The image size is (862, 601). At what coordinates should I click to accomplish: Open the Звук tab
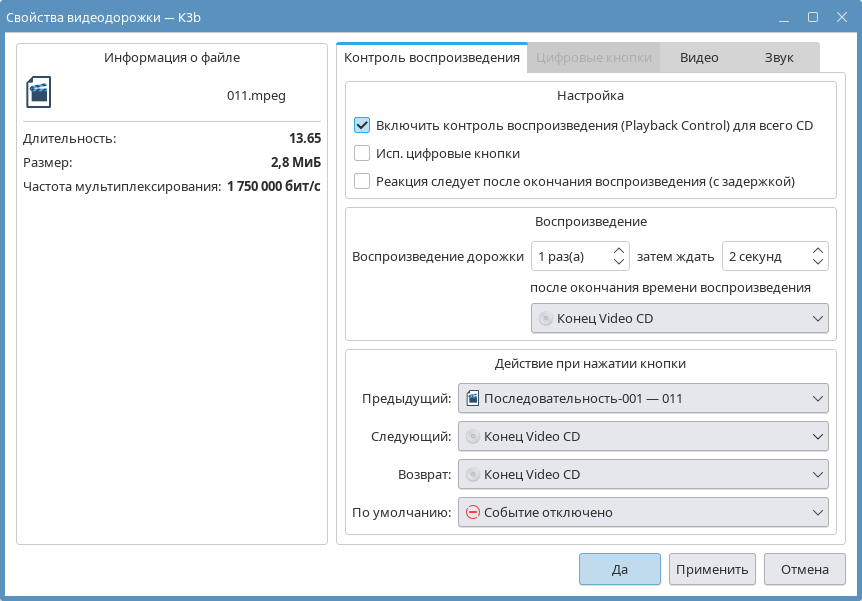click(x=779, y=58)
